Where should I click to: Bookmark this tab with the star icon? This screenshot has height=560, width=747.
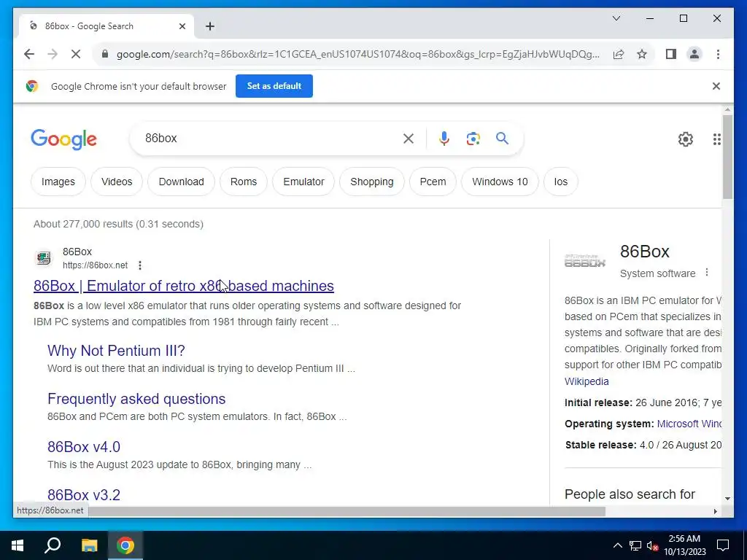[x=642, y=54]
